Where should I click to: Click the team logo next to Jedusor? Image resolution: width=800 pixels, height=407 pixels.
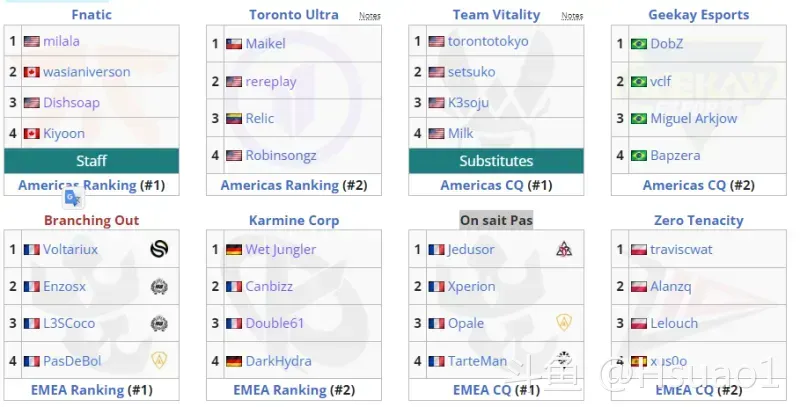point(564,249)
